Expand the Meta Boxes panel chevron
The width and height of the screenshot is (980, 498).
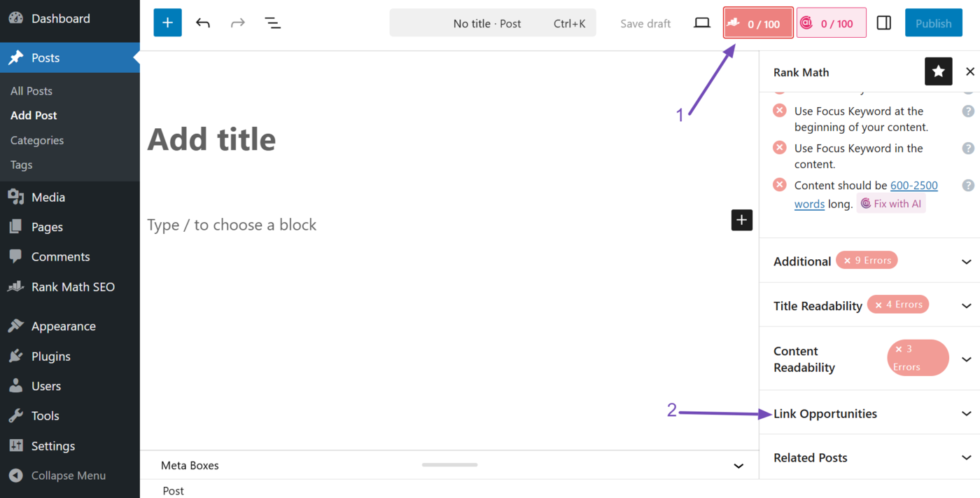[x=738, y=466]
